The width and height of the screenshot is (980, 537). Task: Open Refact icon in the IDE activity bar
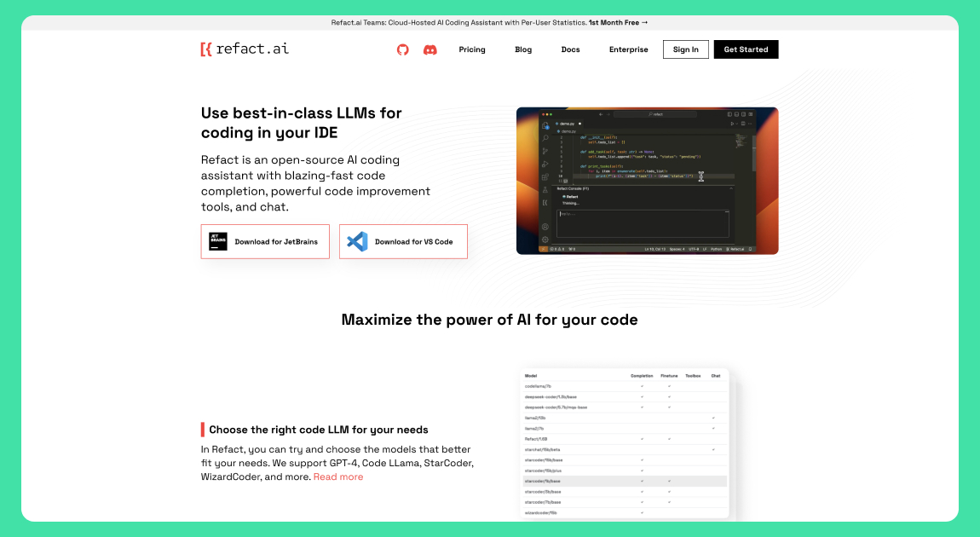point(545,203)
